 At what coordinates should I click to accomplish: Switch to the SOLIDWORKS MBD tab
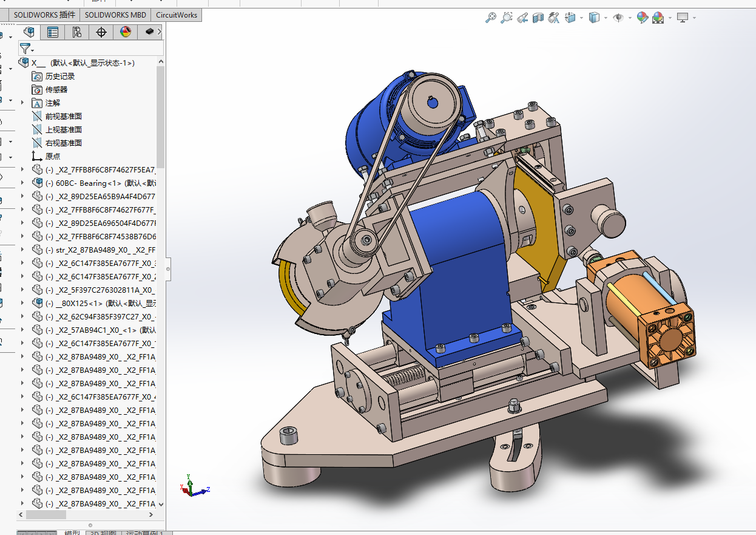click(x=115, y=15)
